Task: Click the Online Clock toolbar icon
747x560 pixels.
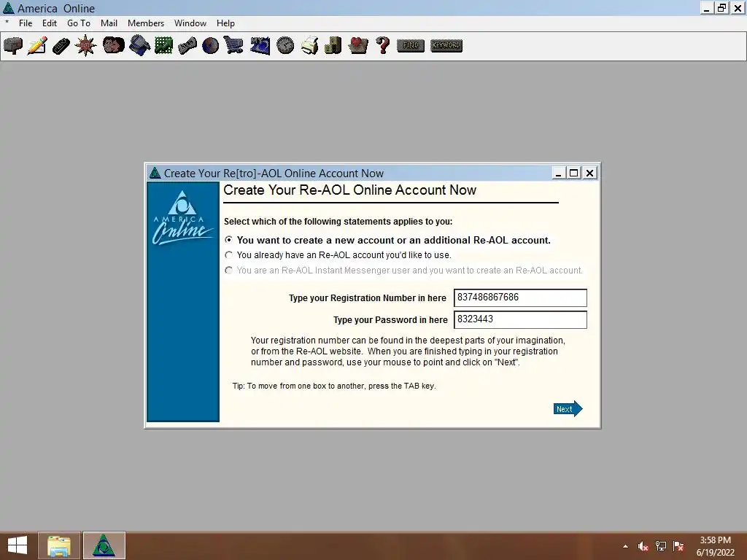Action: point(285,46)
